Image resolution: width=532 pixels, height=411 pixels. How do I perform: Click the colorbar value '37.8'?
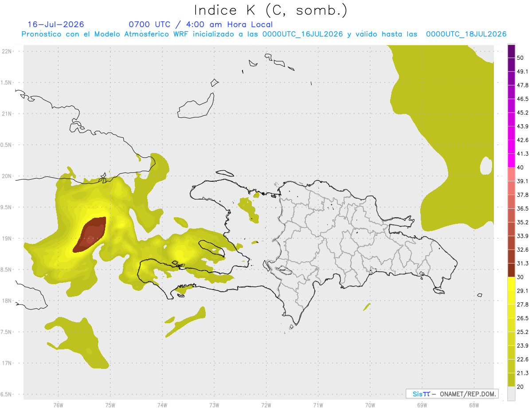[x=523, y=195]
